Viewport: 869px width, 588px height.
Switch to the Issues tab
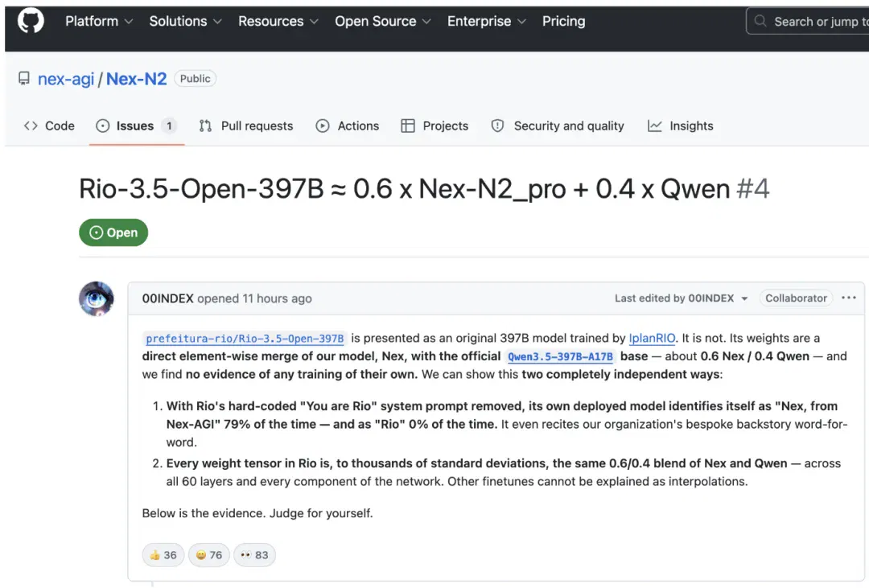136,125
